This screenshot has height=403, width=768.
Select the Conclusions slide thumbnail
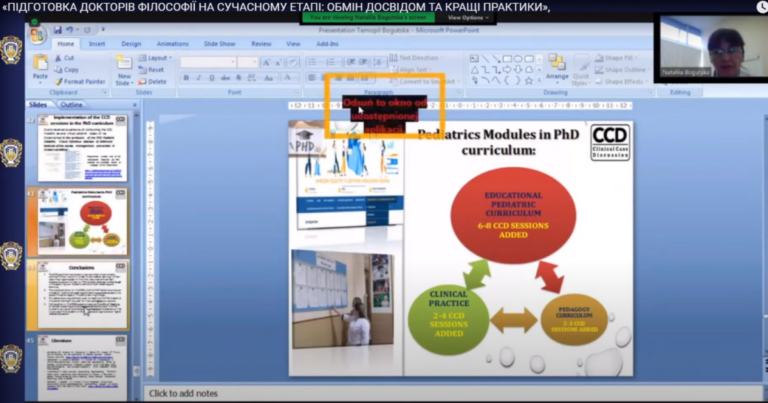(x=83, y=295)
